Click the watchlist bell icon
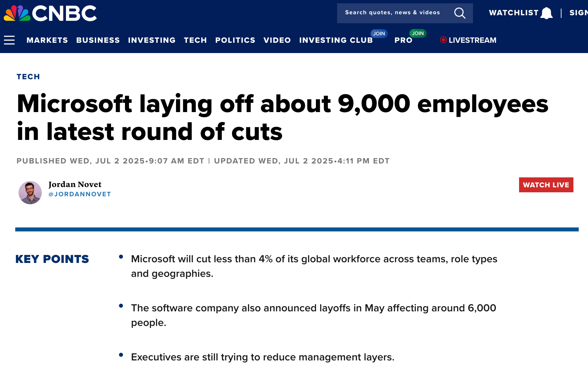 coord(547,13)
